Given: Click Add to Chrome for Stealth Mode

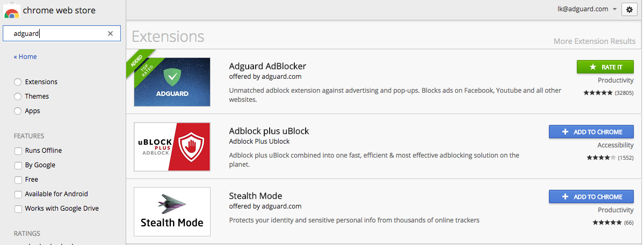Looking at the screenshot, I should tap(591, 197).
